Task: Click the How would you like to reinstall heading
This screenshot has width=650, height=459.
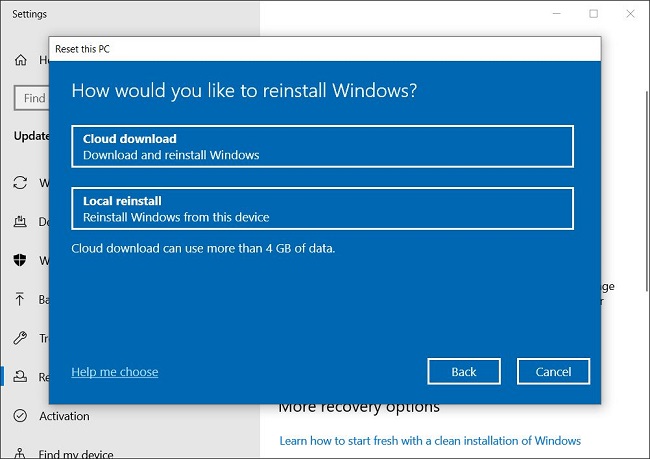Action: tap(244, 90)
